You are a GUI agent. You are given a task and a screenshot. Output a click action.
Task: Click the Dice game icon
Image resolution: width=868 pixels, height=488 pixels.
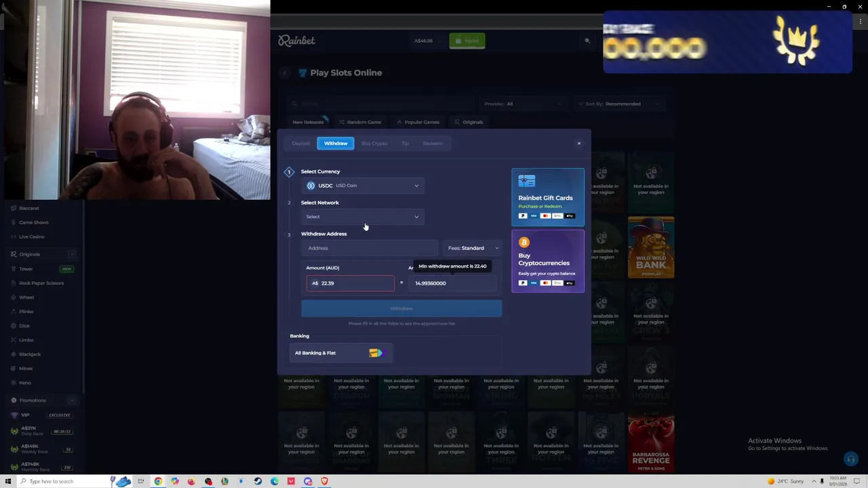click(x=14, y=325)
